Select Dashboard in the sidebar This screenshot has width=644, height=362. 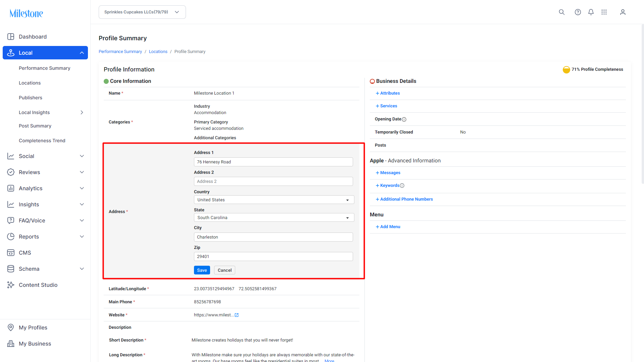(33, 37)
